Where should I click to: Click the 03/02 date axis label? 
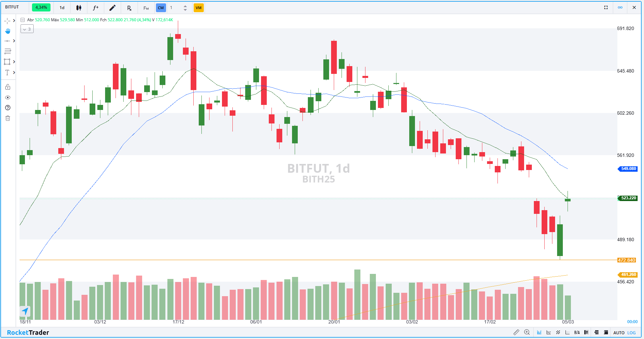[412, 322]
